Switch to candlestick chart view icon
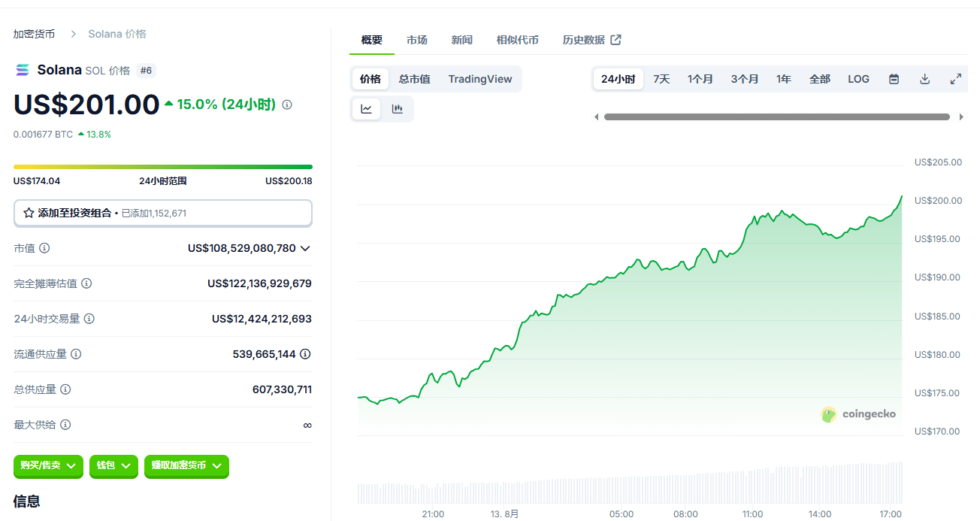The image size is (980, 521). tap(398, 109)
